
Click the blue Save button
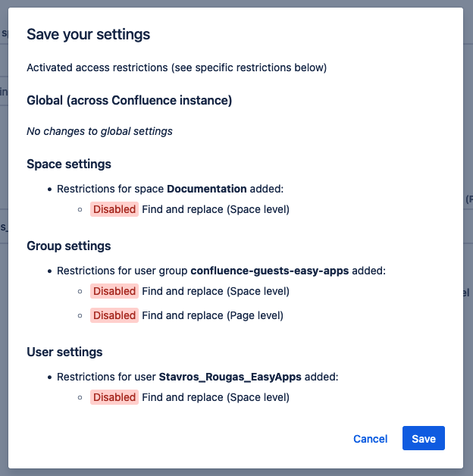[423, 439]
